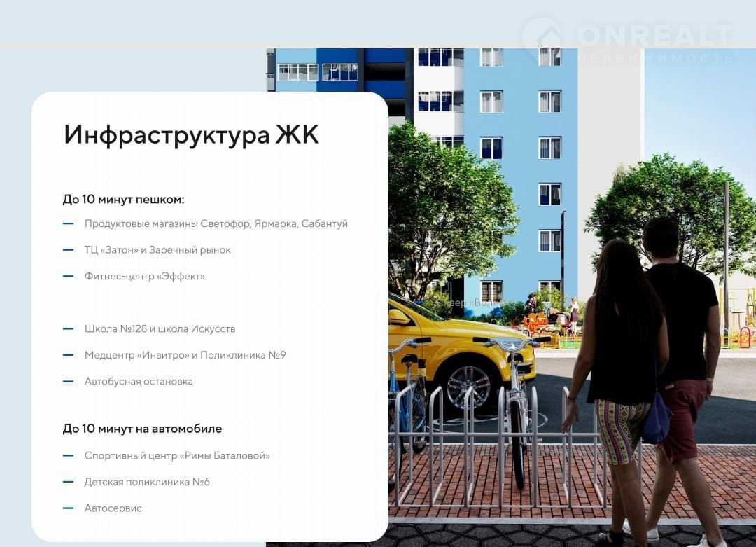Click the yellow car in the rendering
The width and height of the screenshot is (756, 547).
pyautogui.click(x=455, y=350)
